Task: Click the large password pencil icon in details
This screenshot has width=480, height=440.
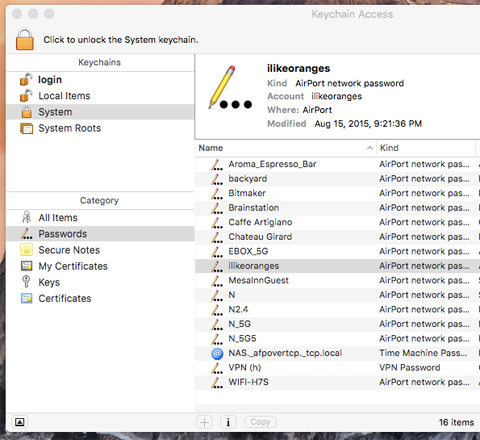Action: (x=230, y=88)
